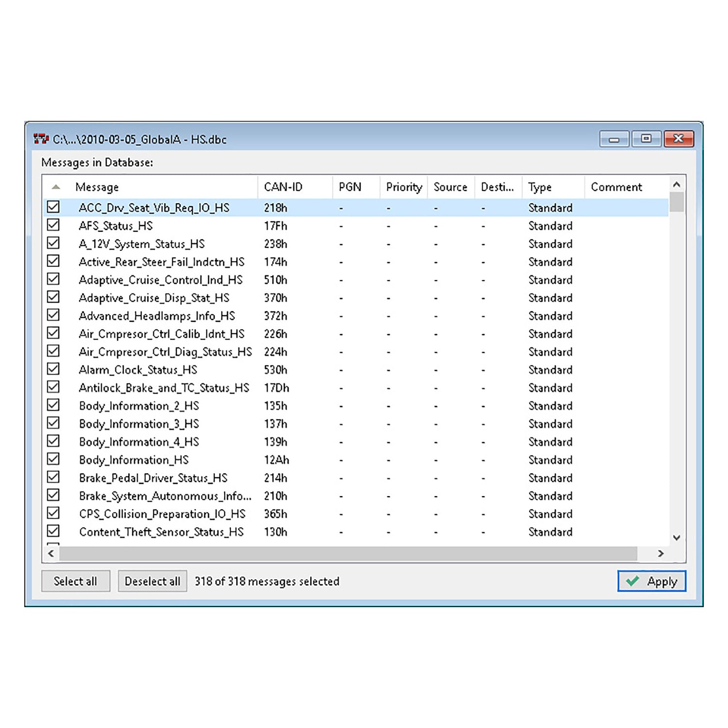Disable the Alarm_Clock_Status_HS message

55,369
